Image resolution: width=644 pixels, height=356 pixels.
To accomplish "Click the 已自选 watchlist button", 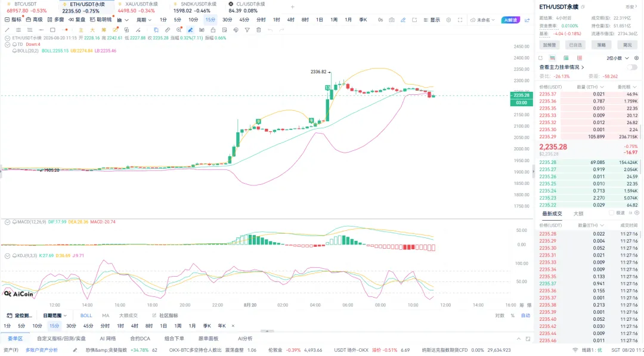I will pos(575,45).
